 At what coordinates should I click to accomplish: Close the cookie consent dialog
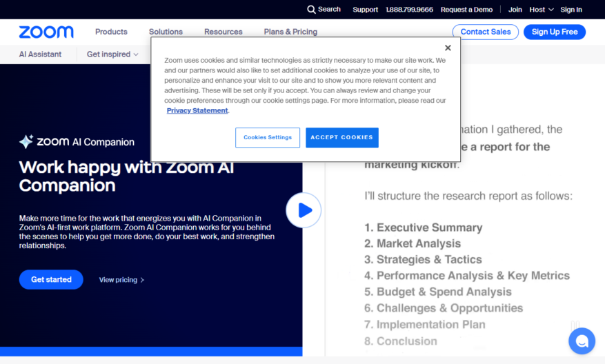tap(448, 48)
